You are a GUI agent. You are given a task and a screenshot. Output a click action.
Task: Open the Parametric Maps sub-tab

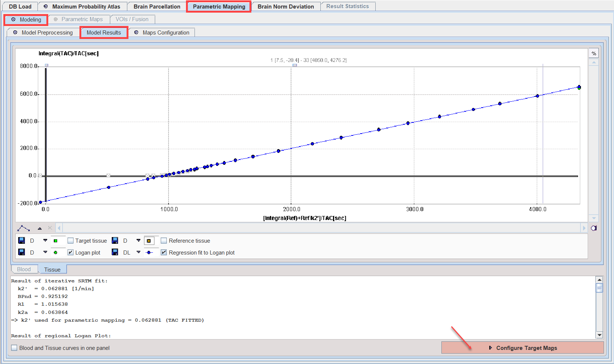[78, 19]
